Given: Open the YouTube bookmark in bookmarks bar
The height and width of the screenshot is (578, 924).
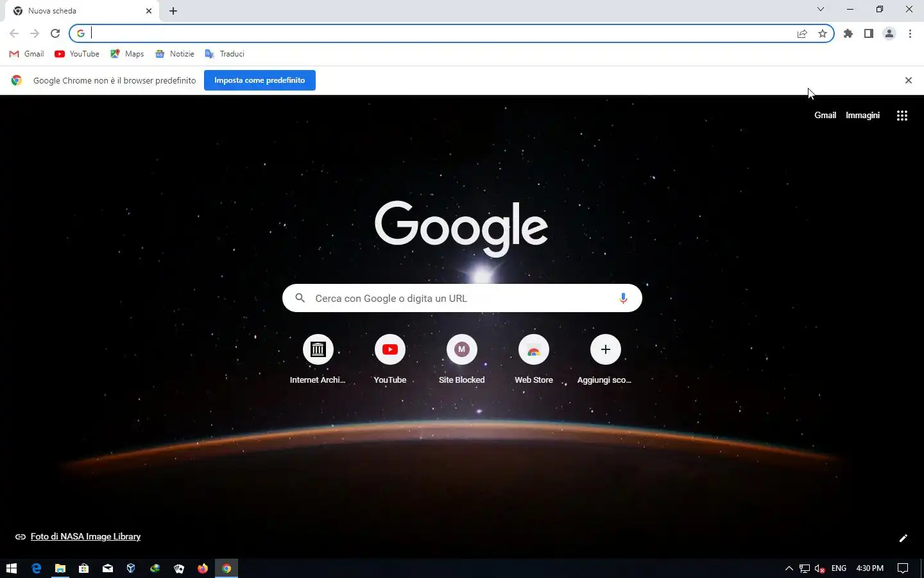Looking at the screenshot, I should tap(77, 54).
